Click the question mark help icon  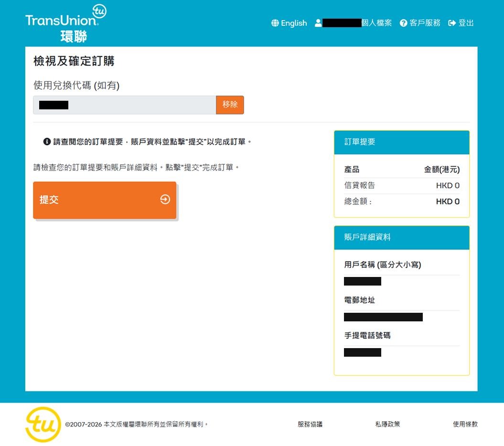click(403, 23)
